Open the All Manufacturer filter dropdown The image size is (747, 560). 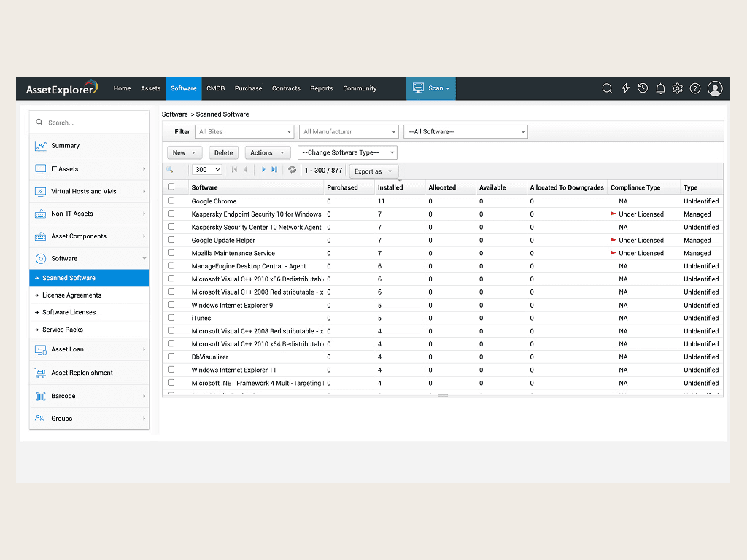[349, 131]
